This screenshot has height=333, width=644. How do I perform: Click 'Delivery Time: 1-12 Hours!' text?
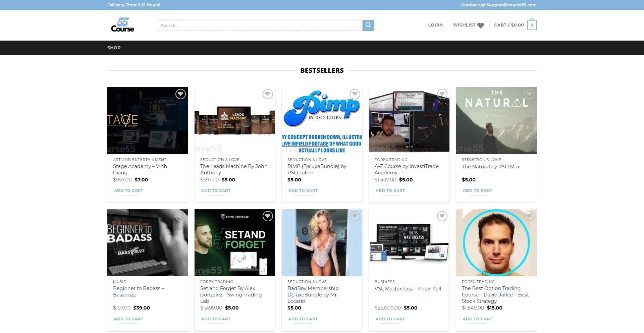134,5
